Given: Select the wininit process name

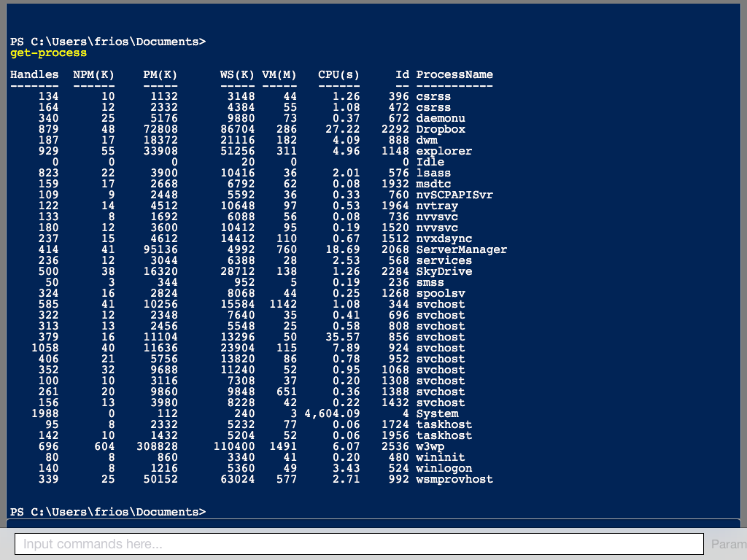Looking at the screenshot, I should click(441, 458).
